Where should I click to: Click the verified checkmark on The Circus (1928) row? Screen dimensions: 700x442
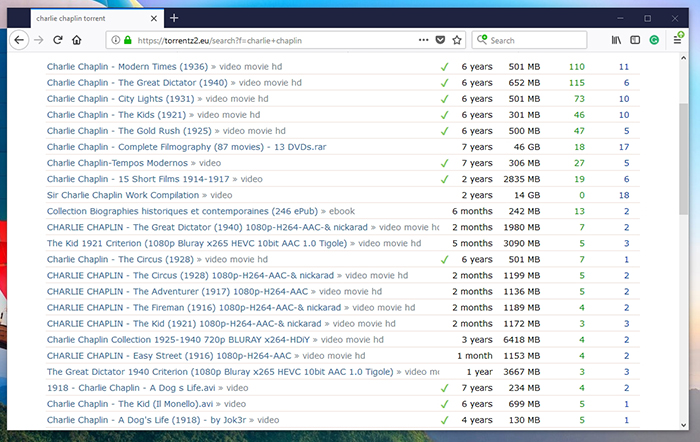(445, 260)
